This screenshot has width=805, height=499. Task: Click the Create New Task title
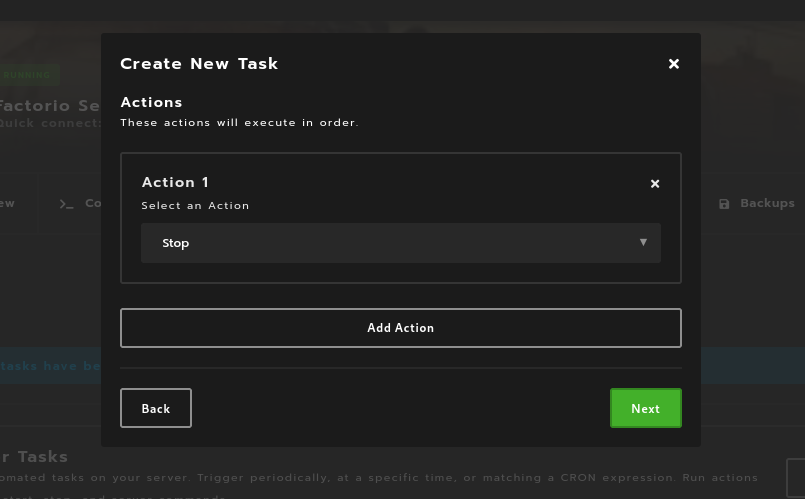coord(199,64)
